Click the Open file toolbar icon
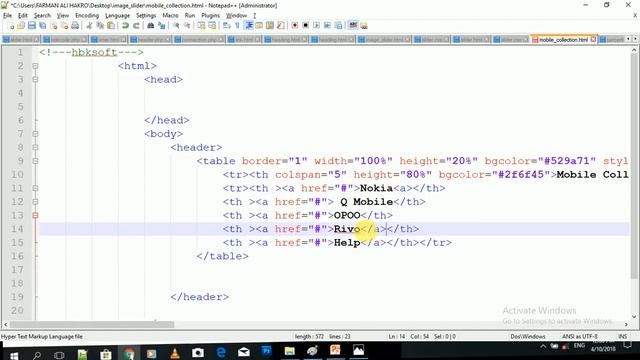 tap(21, 26)
